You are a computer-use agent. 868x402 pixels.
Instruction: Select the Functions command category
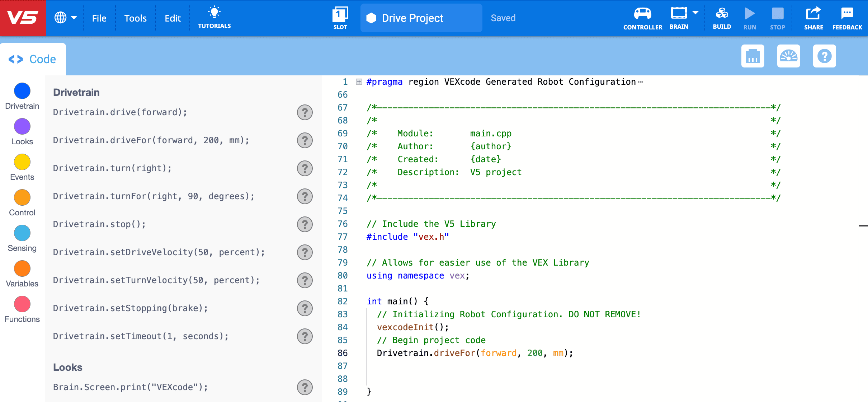(22, 304)
